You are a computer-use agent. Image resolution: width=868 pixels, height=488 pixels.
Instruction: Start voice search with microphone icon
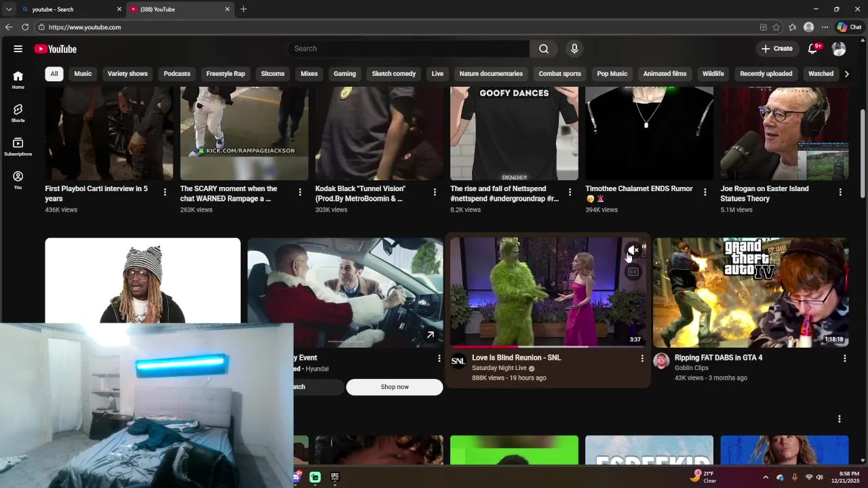[574, 49]
